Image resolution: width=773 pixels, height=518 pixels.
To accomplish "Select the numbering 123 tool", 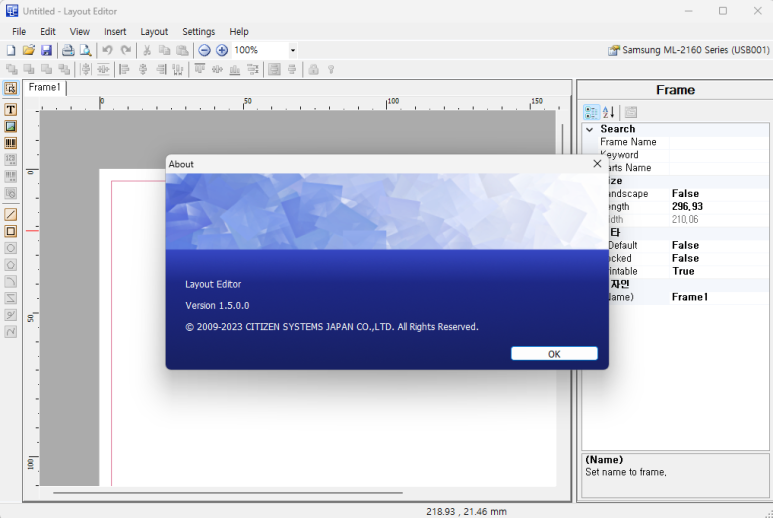I will 11,160.
